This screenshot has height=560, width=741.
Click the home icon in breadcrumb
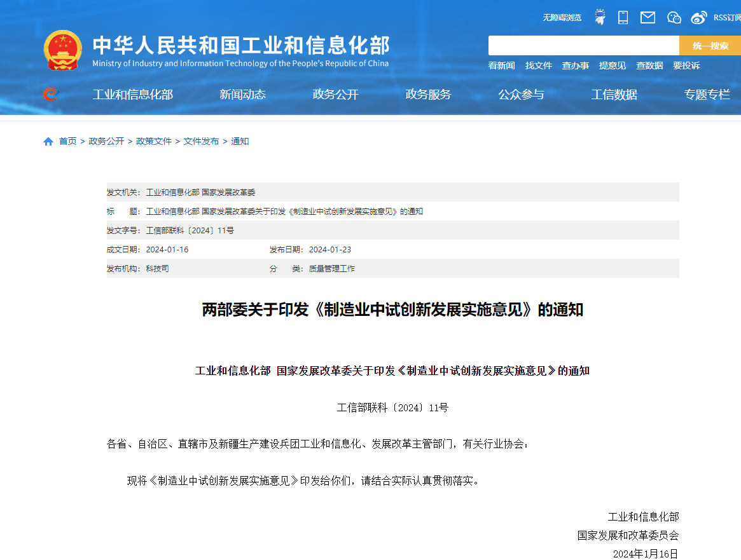48,141
